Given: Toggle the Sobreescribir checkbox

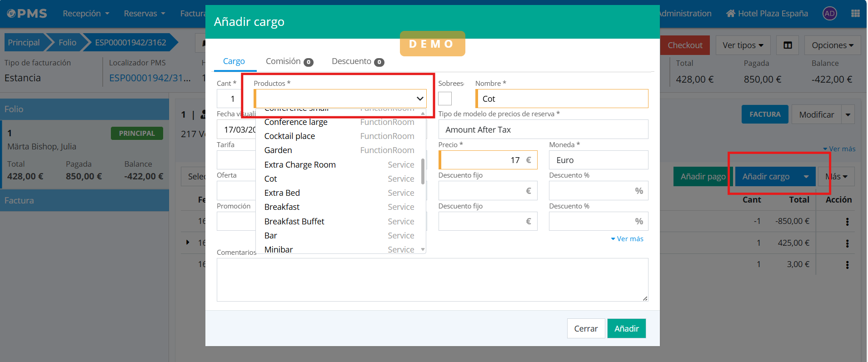Looking at the screenshot, I should point(445,99).
